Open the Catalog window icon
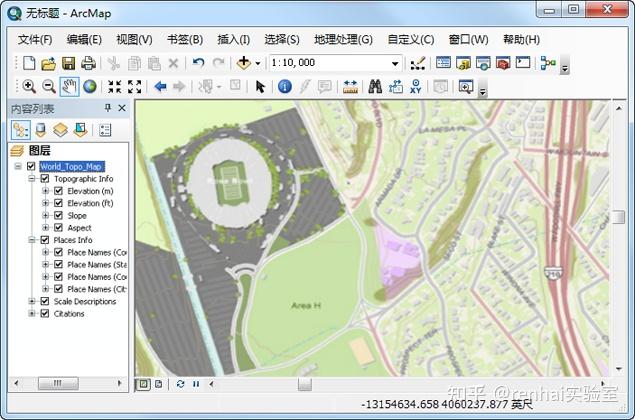Viewport: 635px width, 420px height. point(463,63)
